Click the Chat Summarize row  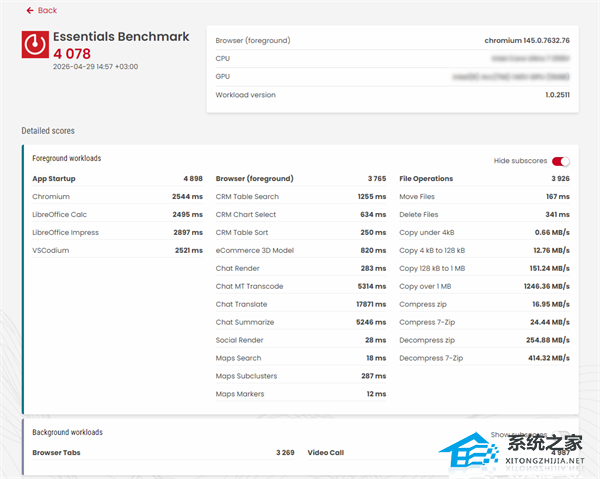tap(301, 323)
